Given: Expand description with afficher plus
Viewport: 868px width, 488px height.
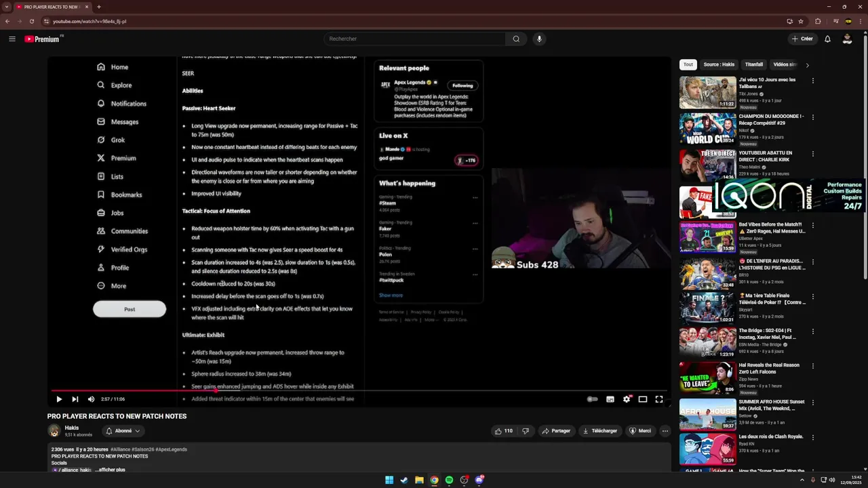Looking at the screenshot, I should pos(110,470).
